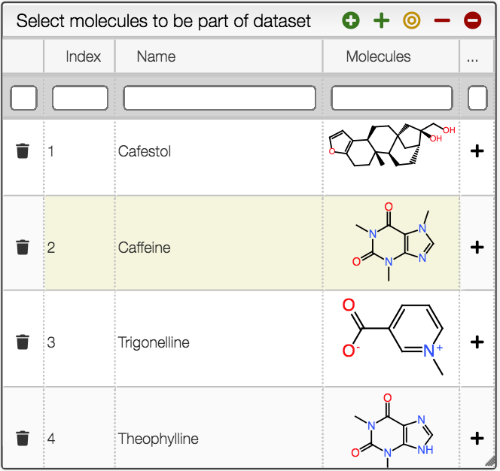
Task: Add Trigonelline using its plus button
Action: click(477, 342)
